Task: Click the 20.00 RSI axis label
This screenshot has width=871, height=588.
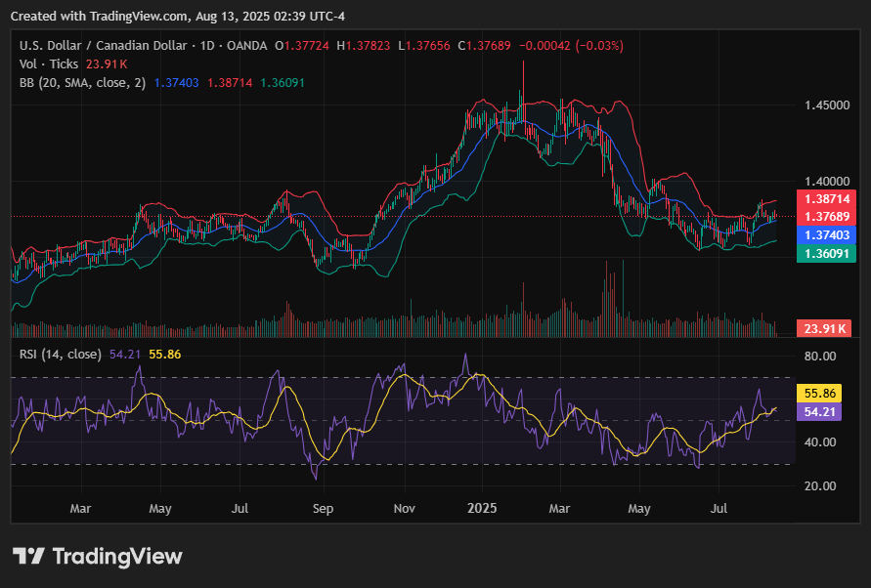Action: (820, 485)
